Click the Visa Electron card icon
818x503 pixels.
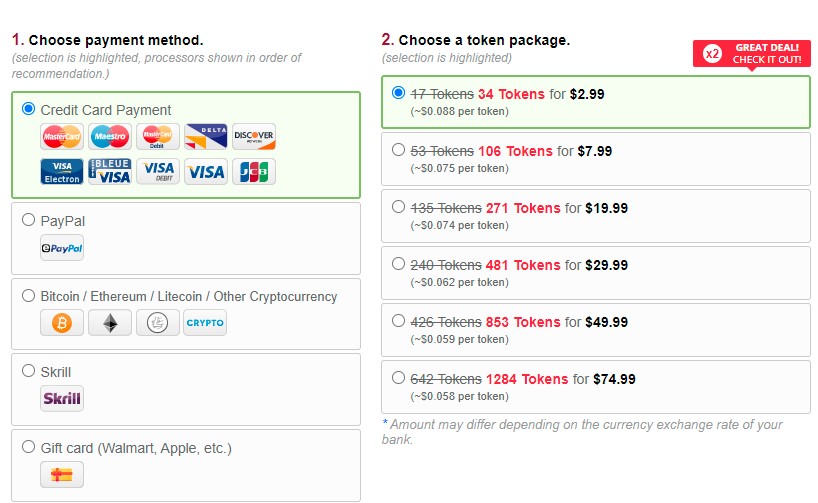(x=62, y=172)
